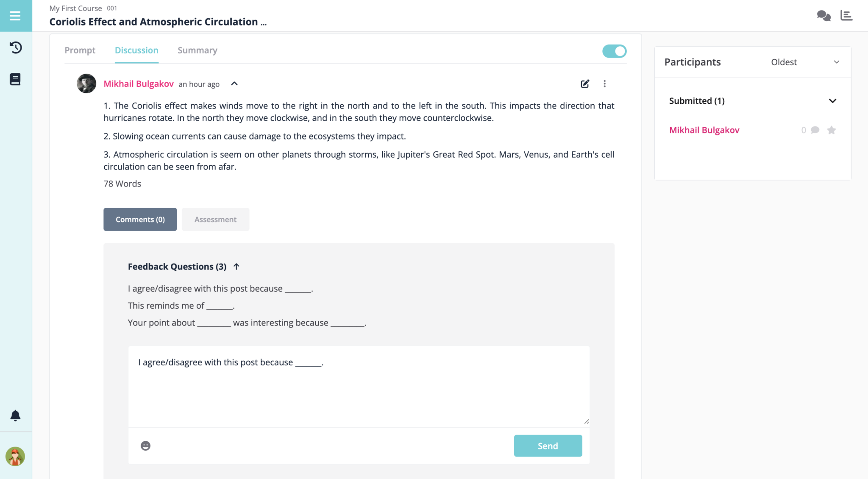Open the hamburger navigation menu
This screenshot has width=868, height=479.
tap(15, 15)
